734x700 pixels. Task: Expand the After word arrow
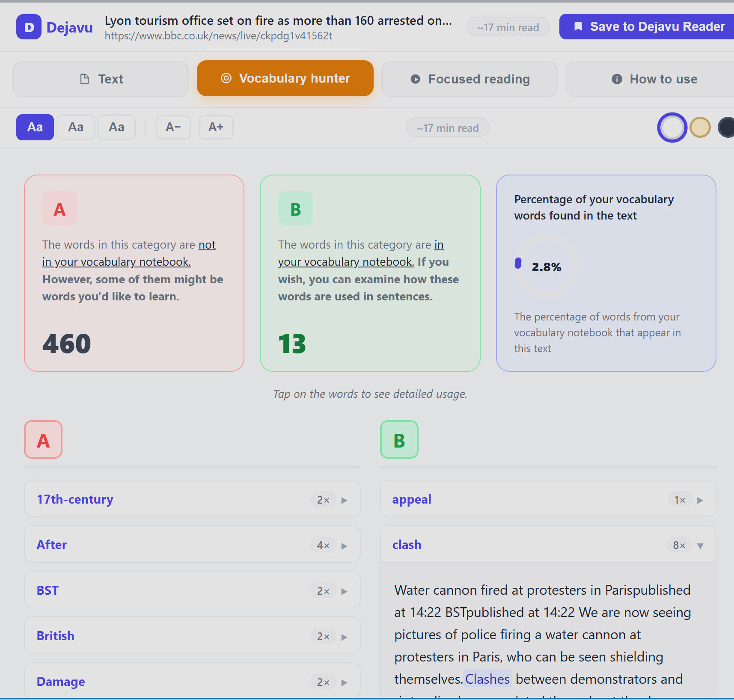(x=344, y=546)
